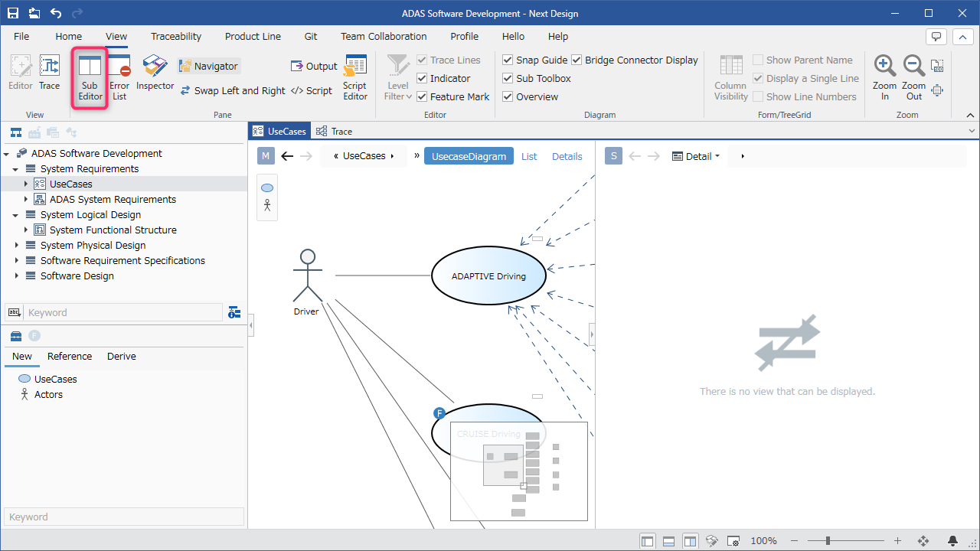
Task: Uncheck the Sub Toolbox checkbox
Action: tap(508, 78)
